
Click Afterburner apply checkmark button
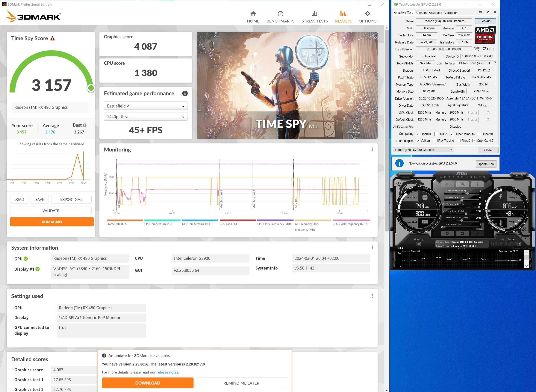pyautogui.click(x=477, y=233)
